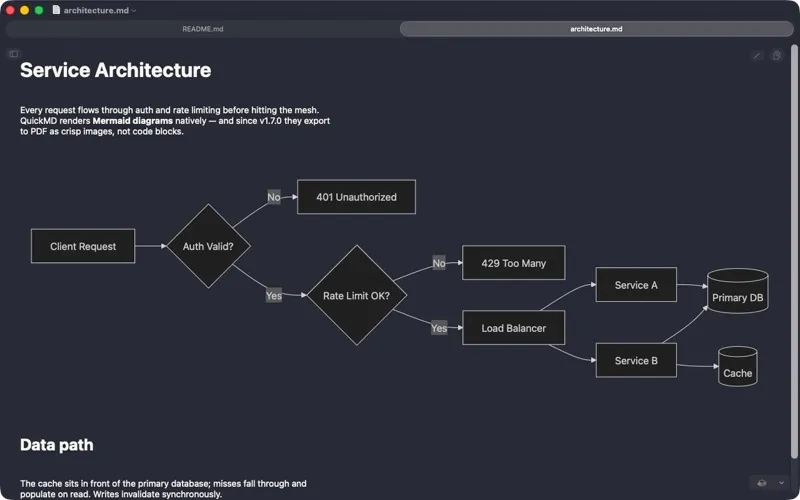The height and width of the screenshot is (500, 800).
Task: Click the Client Request node
Action: [x=83, y=246]
